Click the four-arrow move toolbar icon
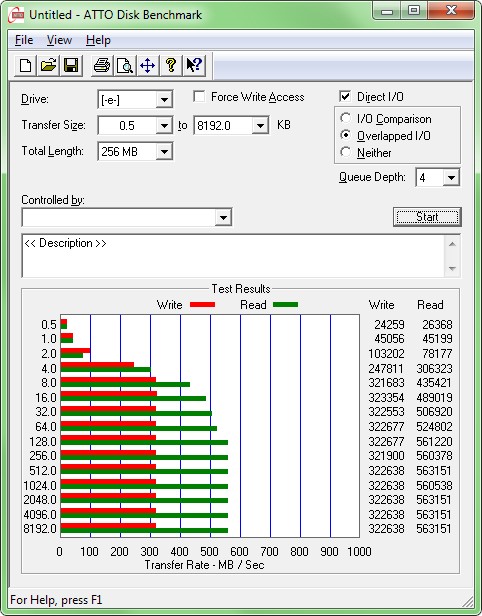Viewport: 482px width, 616px height. 148,65
